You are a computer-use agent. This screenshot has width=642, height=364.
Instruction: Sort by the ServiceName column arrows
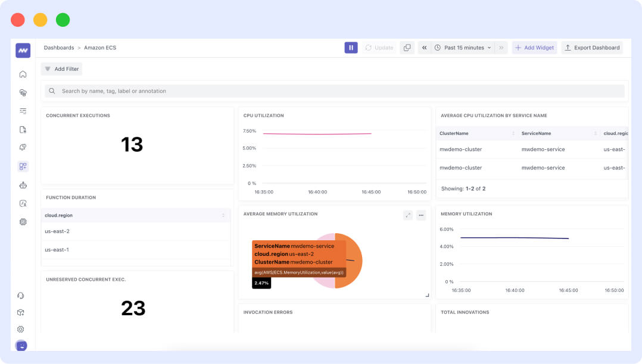click(595, 133)
